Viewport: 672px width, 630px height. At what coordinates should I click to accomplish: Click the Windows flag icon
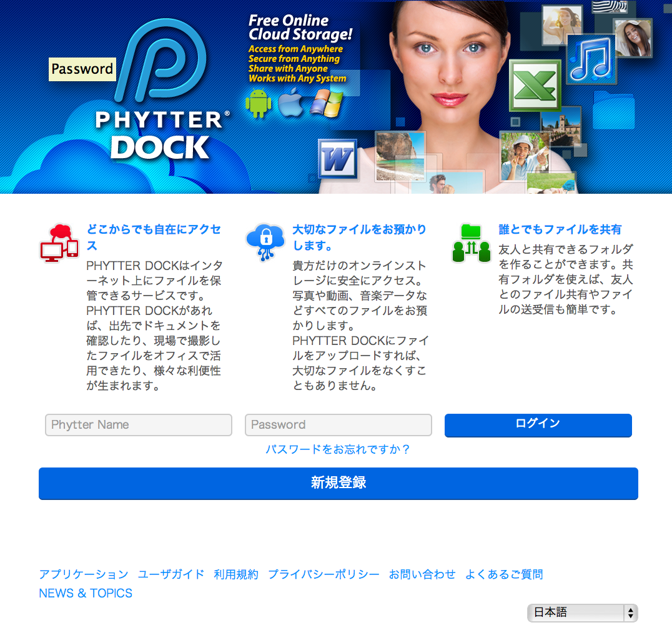tap(327, 102)
